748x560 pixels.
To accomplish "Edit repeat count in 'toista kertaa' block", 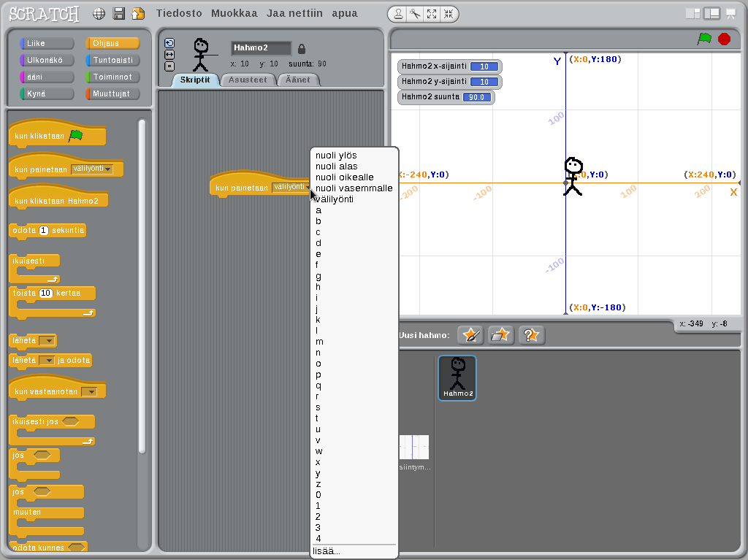I will click(x=45, y=294).
